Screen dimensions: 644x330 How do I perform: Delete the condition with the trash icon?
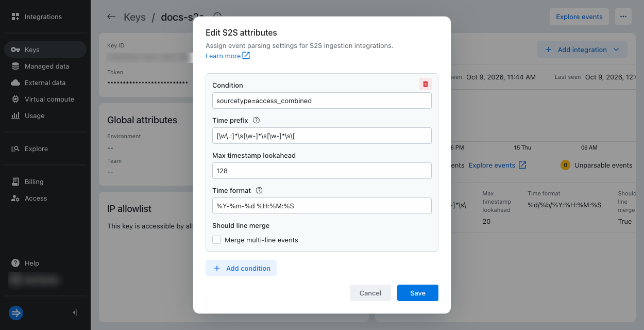click(x=425, y=84)
